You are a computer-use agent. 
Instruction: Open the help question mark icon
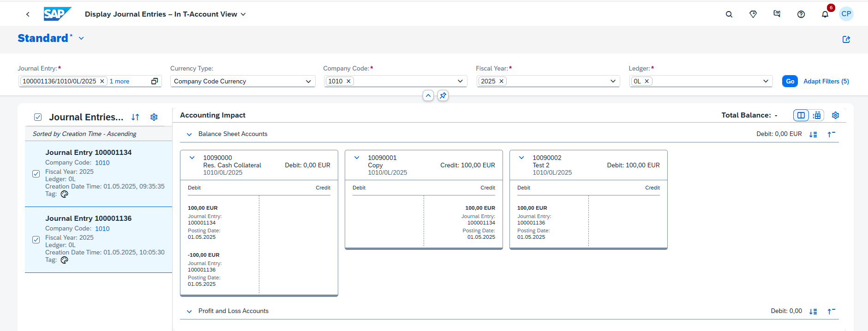tap(801, 14)
